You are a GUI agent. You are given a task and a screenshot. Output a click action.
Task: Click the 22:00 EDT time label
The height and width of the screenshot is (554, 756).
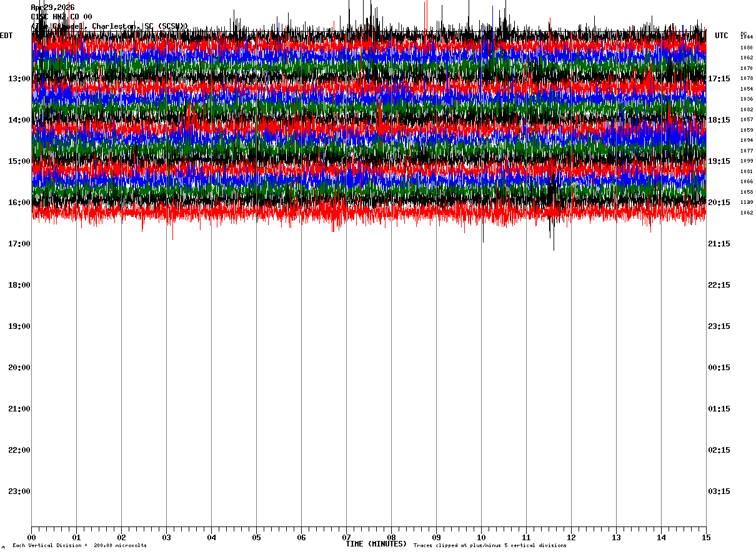tap(19, 450)
